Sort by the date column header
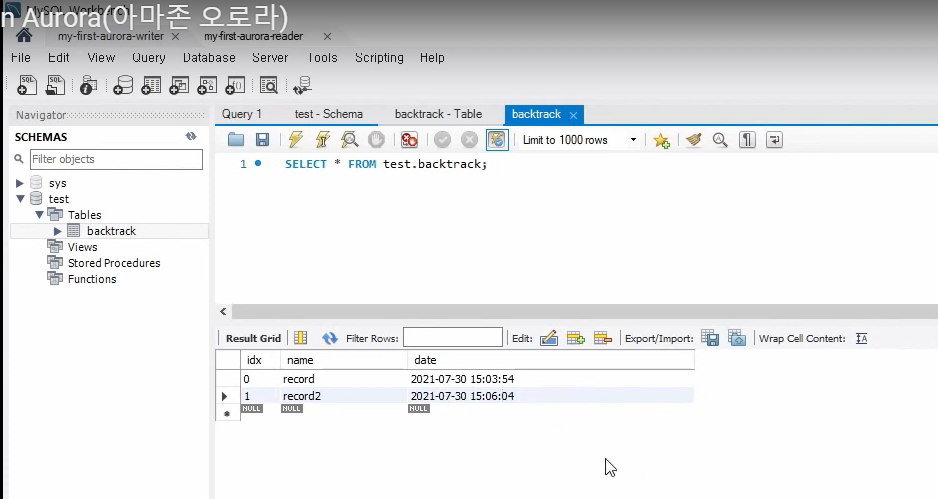This screenshot has width=938, height=499. pyautogui.click(x=550, y=360)
